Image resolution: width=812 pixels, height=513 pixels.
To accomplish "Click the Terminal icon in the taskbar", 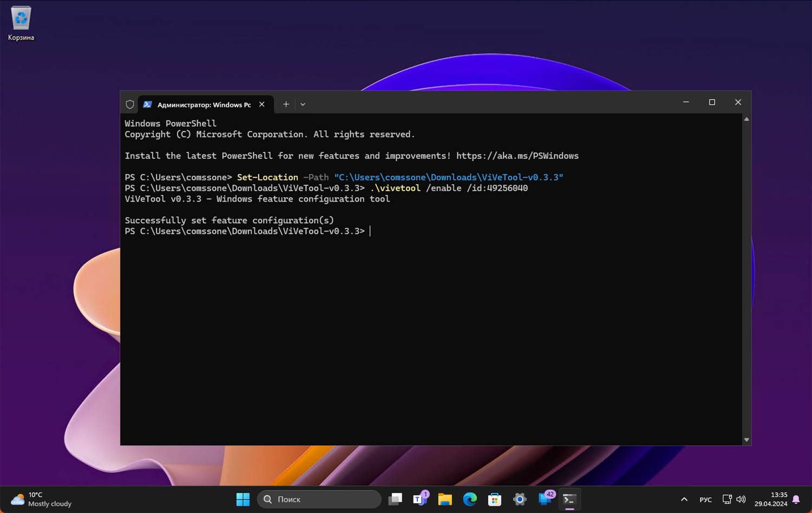I will point(569,499).
